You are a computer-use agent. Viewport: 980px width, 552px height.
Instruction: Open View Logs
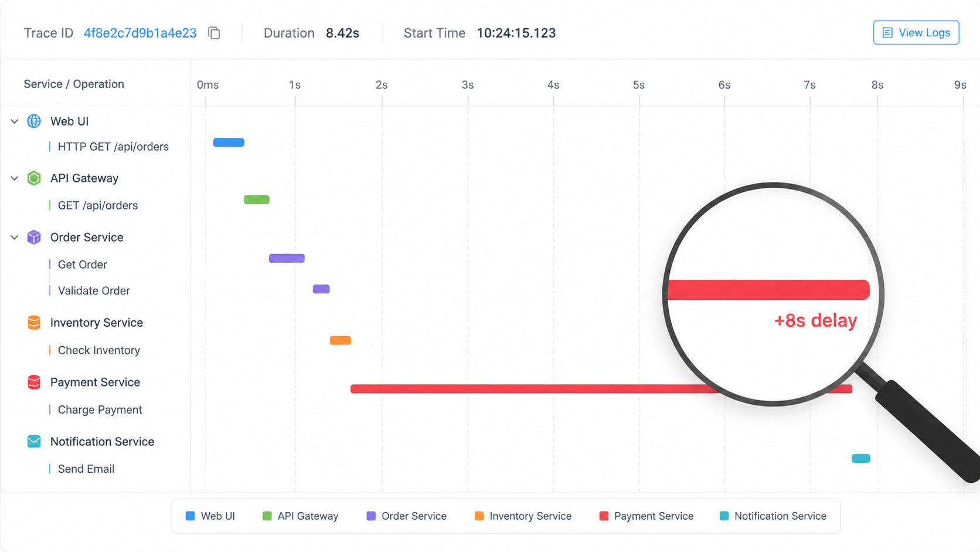[x=916, y=33]
